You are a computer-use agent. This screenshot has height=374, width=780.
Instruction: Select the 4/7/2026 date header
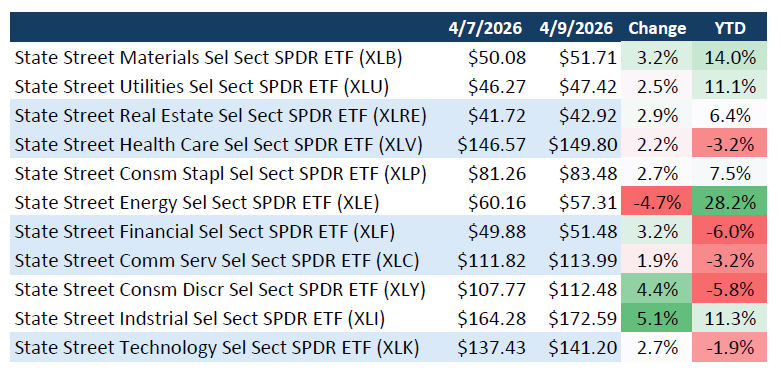(485, 28)
